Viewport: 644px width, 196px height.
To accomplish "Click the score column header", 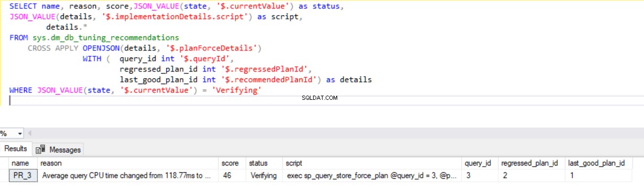I will [232, 163].
